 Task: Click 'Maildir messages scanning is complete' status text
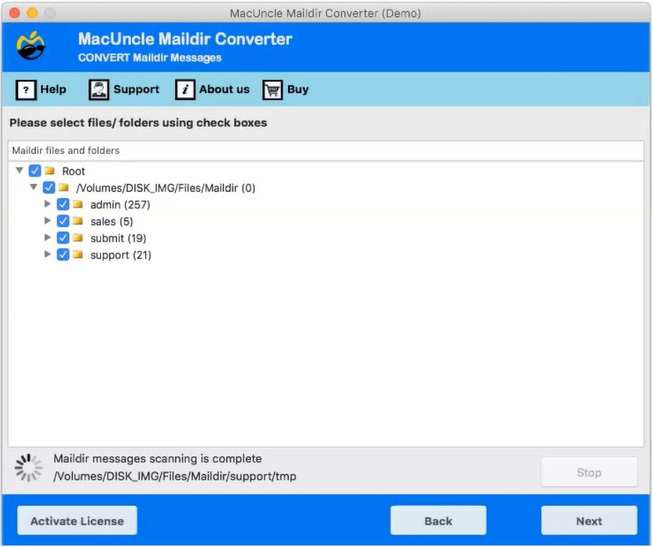click(x=157, y=459)
